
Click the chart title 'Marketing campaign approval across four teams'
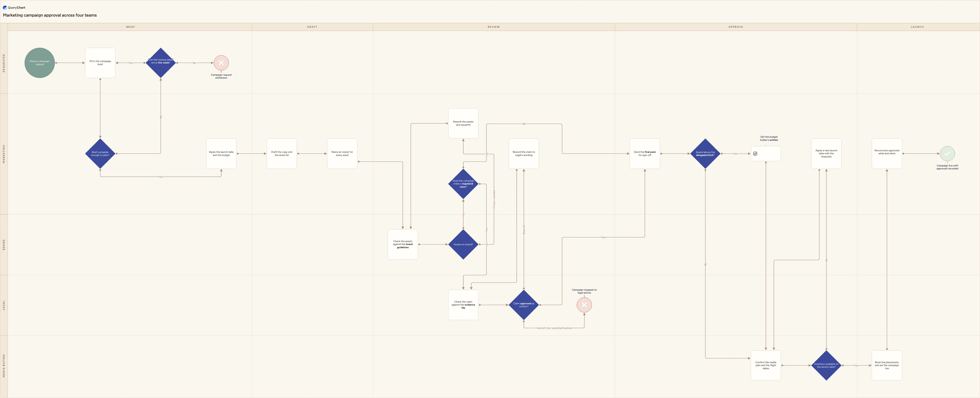click(50, 15)
